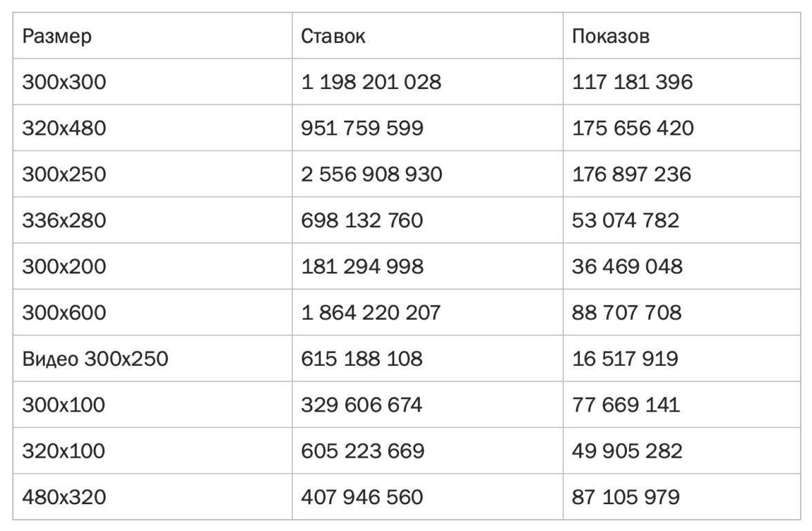Click impressions value 53 074 782
This screenshot has width=812, height=531.
point(626,220)
